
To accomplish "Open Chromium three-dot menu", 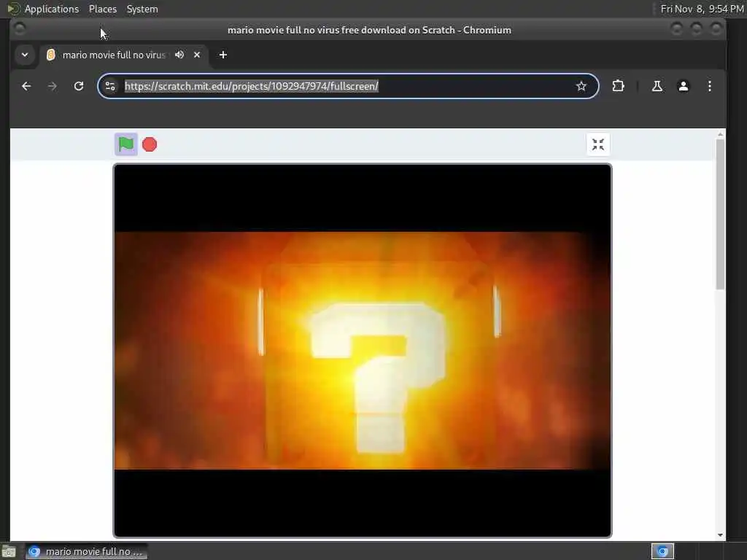I will 709,86.
